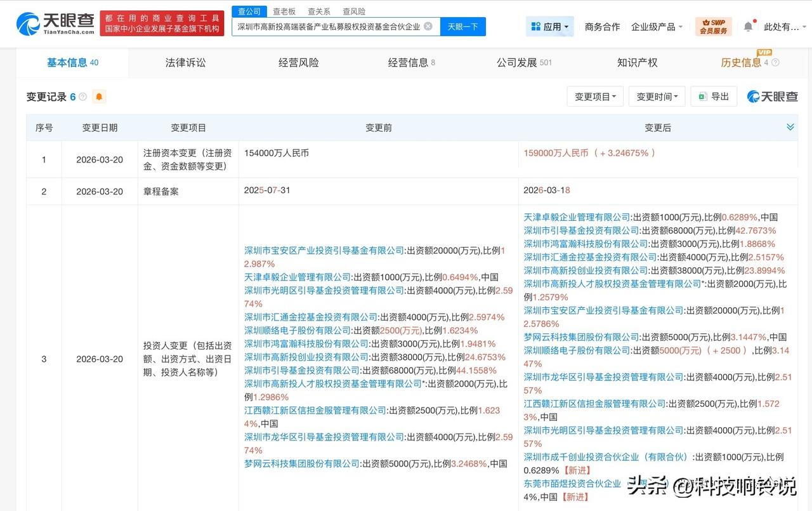Click the 天眼一下 search button
The width and height of the screenshot is (812, 511).
pos(463,27)
